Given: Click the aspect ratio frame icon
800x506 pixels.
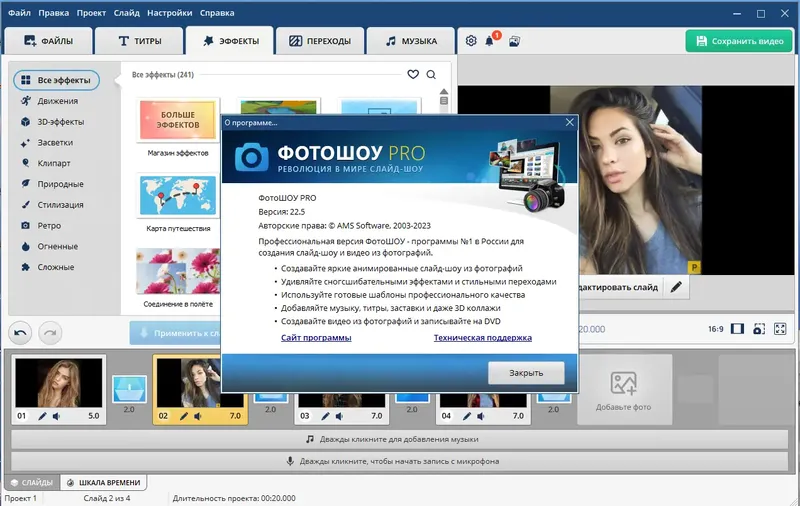Looking at the screenshot, I should click(x=737, y=329).
